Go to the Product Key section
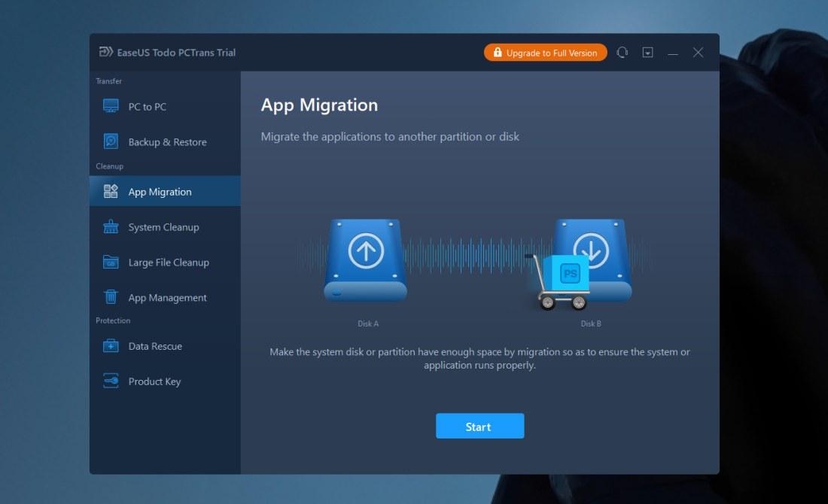Screen dimensions: 828x504 [165, 381]
